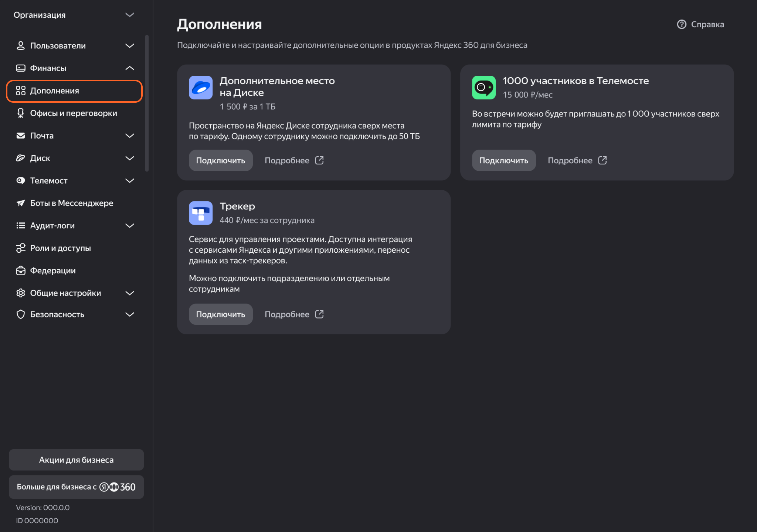Click the Роли и доступы sidebar icon

tap(21, 248)
